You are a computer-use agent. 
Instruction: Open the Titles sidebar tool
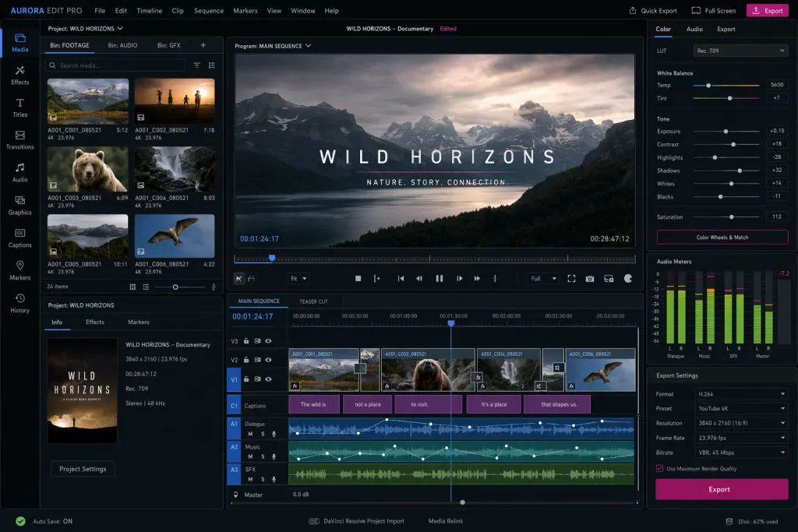(19, 107)
